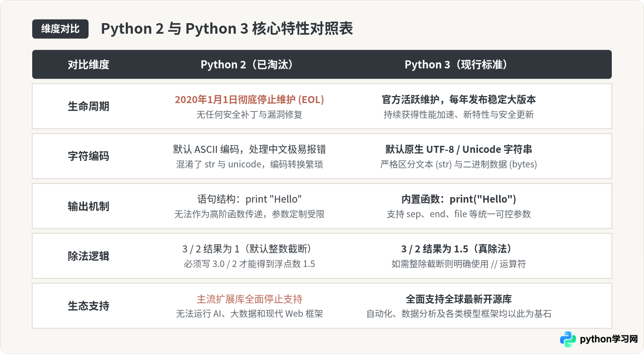This screenshot has height=354, width=644.
Task: Click '无法运行 AI、大数据和现代 Web 框架' text
Action: click(x=249, y=314)
